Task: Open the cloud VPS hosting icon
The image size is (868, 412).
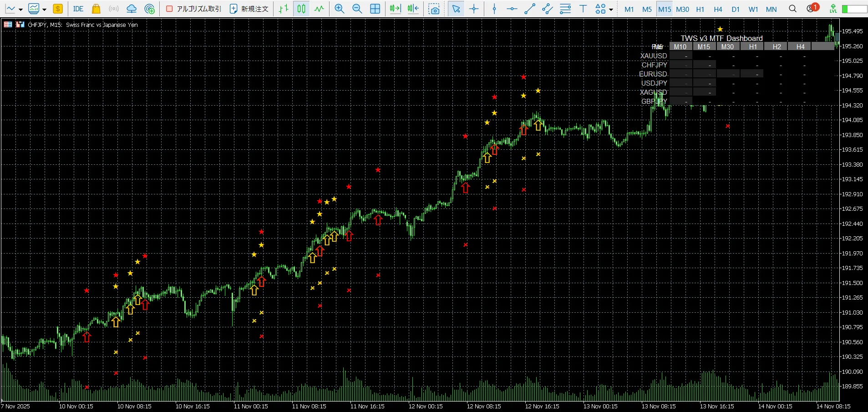Action: [x=132, y=9]
